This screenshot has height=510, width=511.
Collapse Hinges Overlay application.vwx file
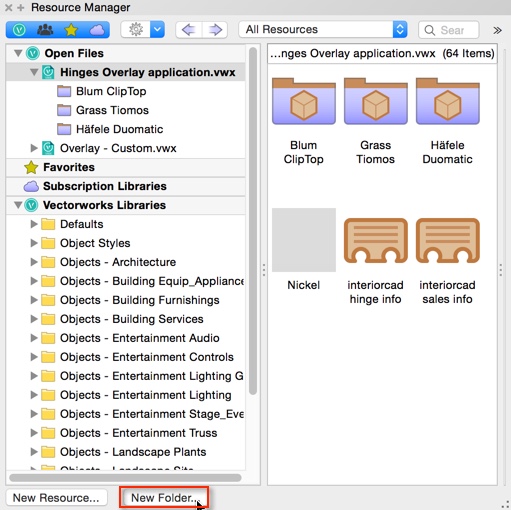click(x=34, y=72)
